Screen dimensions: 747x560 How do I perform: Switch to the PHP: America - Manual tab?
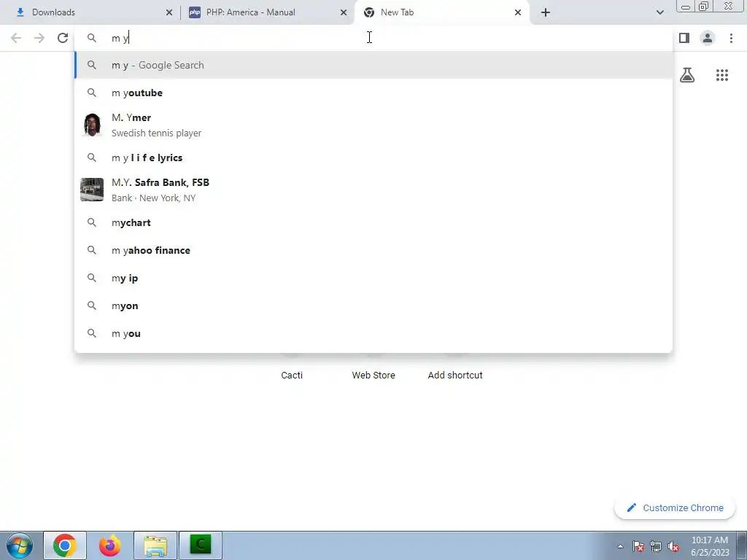coord(268,12)
